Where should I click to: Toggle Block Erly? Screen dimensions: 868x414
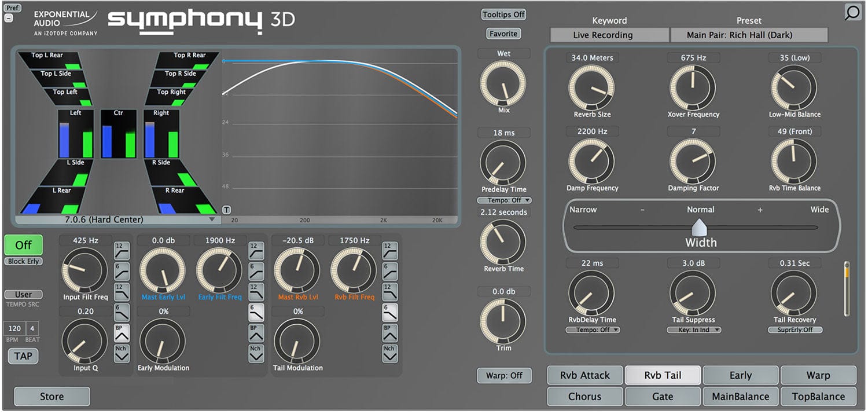(23, 261)
